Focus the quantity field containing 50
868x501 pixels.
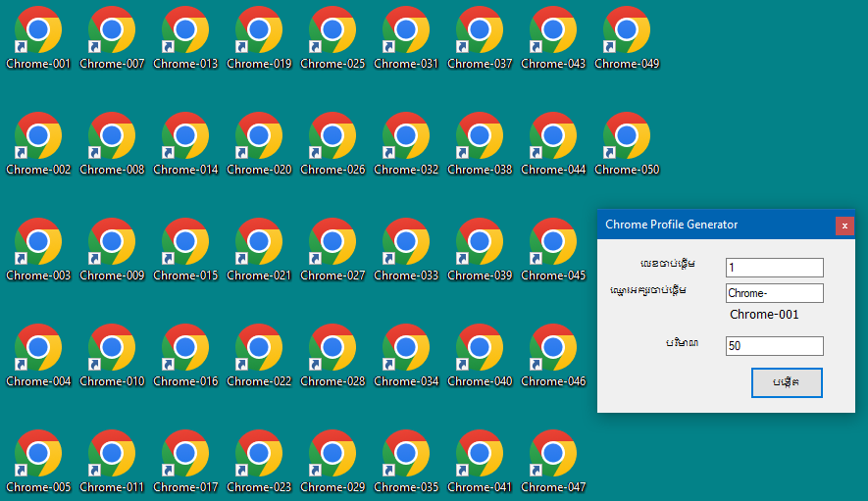[775, 346]
